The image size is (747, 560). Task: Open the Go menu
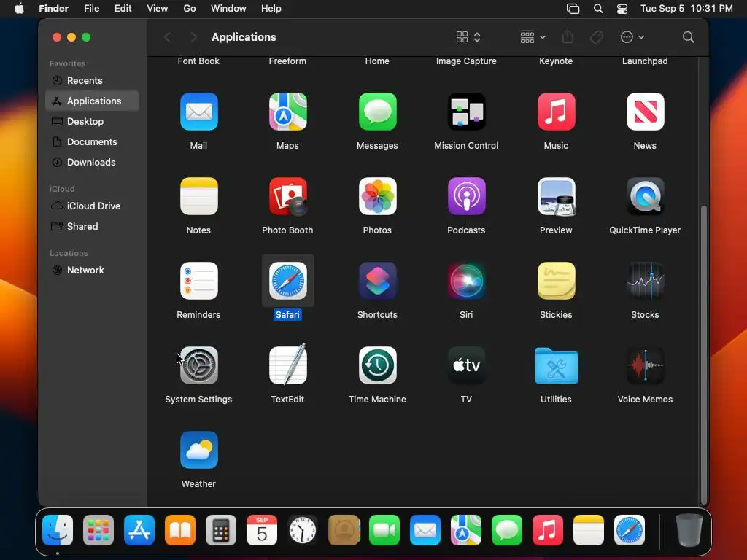(x=190, y=9)
